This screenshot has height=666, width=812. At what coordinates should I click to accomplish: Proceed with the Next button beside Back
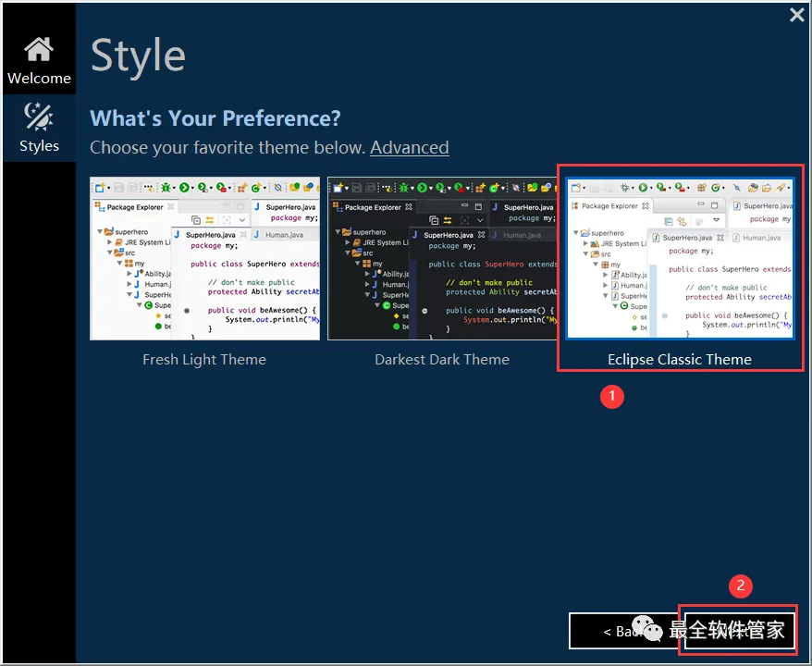(x=739, y=631)
